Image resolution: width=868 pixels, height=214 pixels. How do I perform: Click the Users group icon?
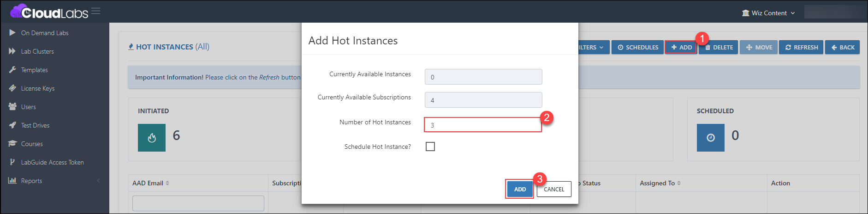(x=12, y=107)
